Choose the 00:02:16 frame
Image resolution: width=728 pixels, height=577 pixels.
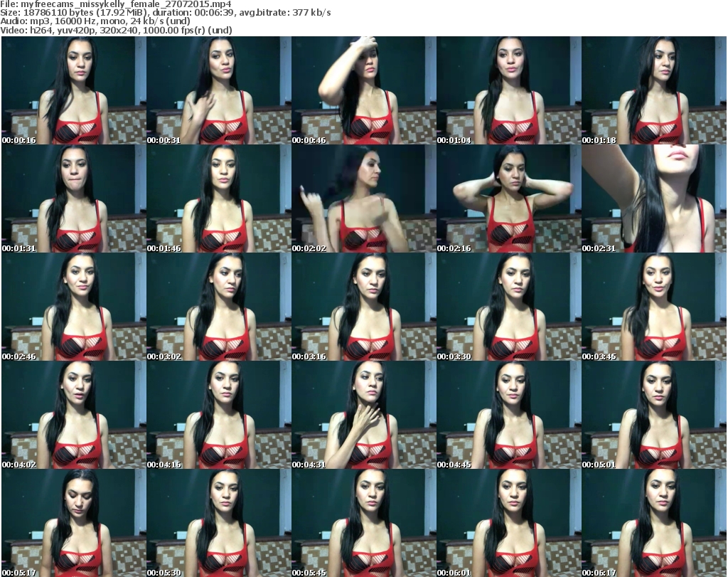(509, 198)
